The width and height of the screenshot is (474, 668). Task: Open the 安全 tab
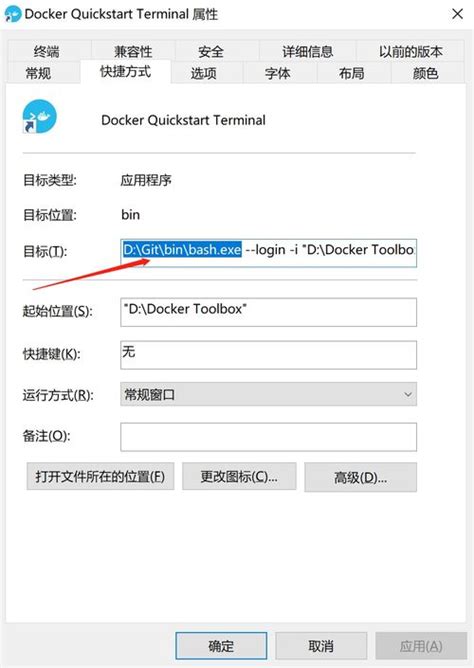[x=211, y=52]
